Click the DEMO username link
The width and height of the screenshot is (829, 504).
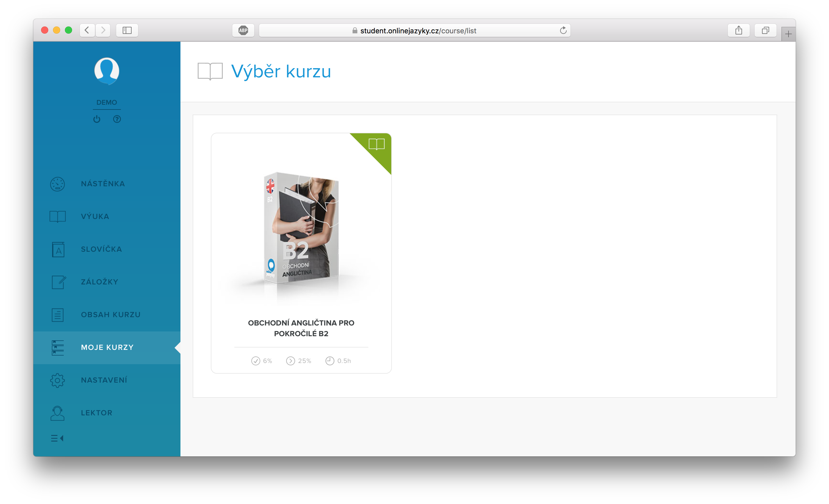107,103
